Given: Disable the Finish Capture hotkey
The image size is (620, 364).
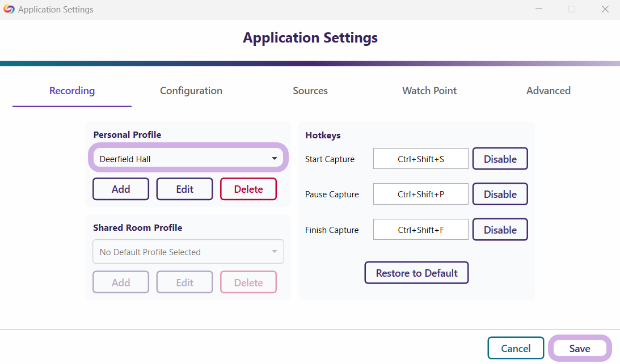Looking at the screenshot, I should (500, 230).
